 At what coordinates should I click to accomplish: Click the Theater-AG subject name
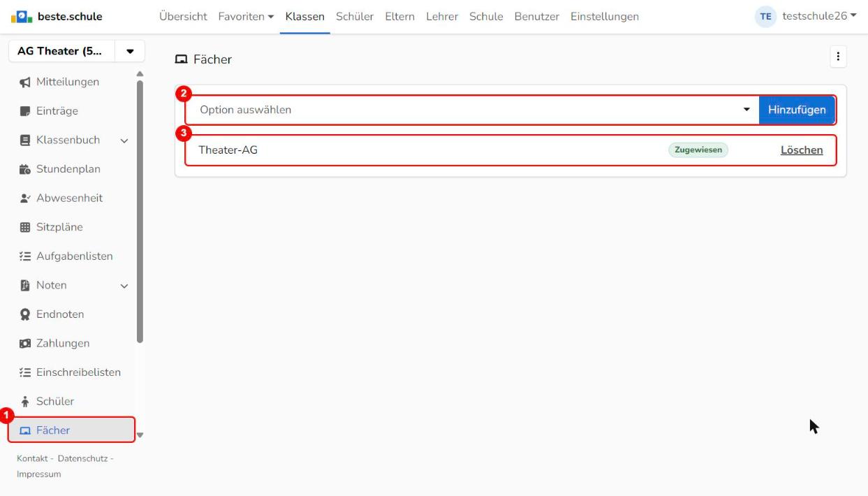click(228, 150)
